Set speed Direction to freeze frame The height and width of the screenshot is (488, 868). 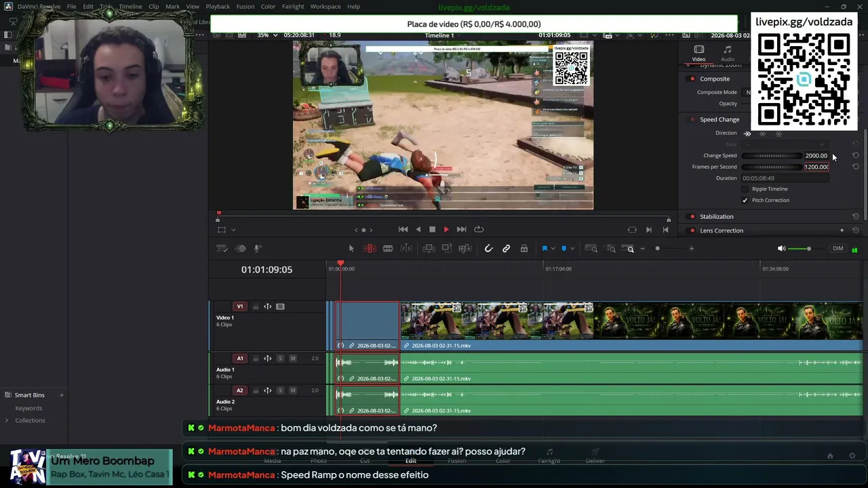tap(778, 134)
